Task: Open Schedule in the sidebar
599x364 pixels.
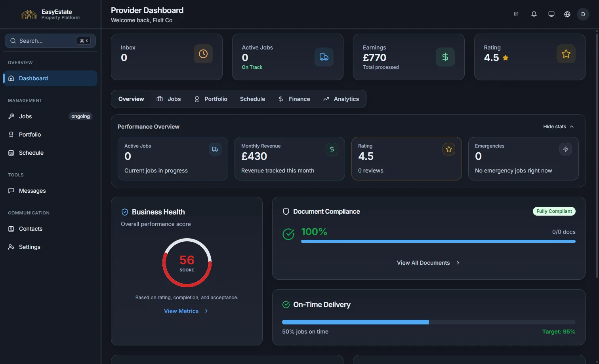Action: tap(50, 153)
